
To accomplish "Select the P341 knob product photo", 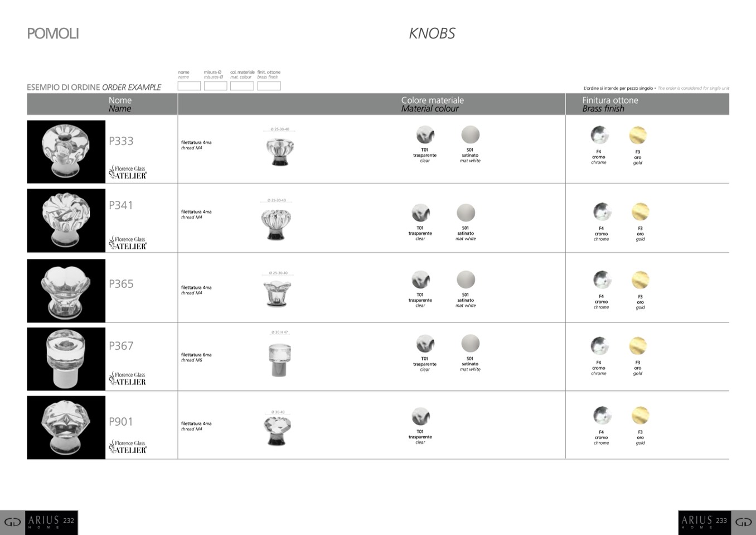I will point(66,220).
